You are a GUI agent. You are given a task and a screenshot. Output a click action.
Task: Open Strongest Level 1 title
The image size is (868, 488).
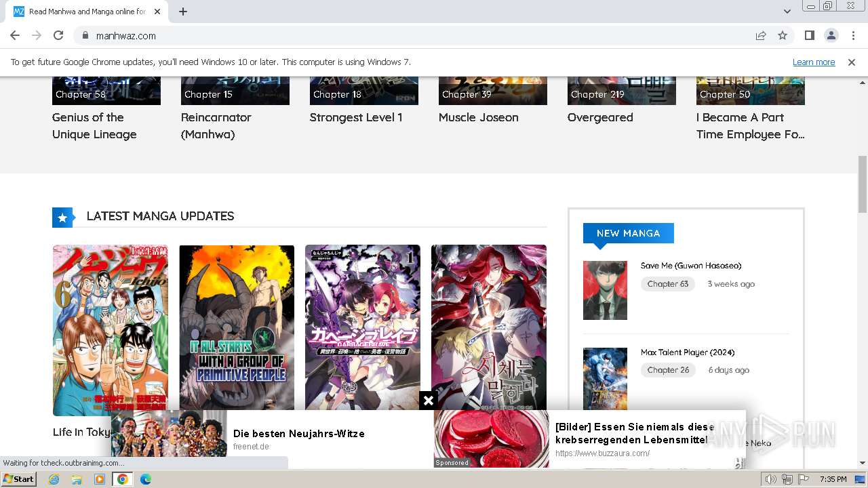[x=356, y=117]
